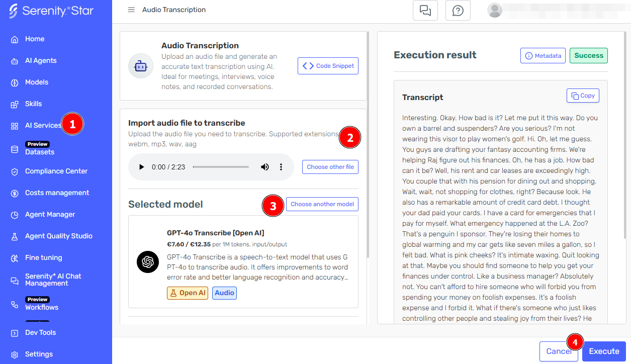Click the Agent Quality Studio flask icon
This screenshot has width=631, height=364.
pos(15,236)
